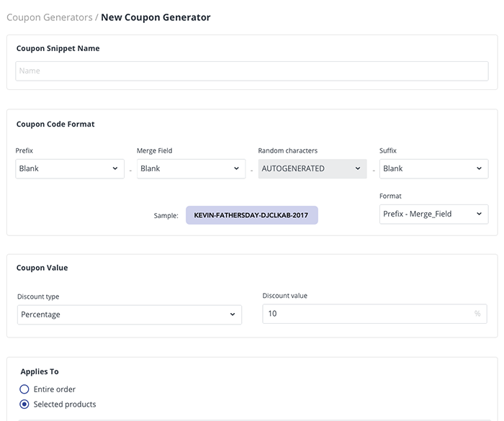The image size is (504, 421).
Task: Click the Coupon Code Format section heading
Action: (x=55, y=125)
